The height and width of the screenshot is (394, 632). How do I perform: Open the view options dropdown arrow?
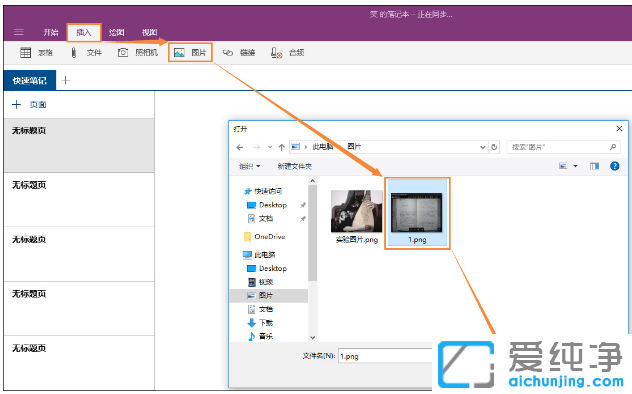point(576,166)
